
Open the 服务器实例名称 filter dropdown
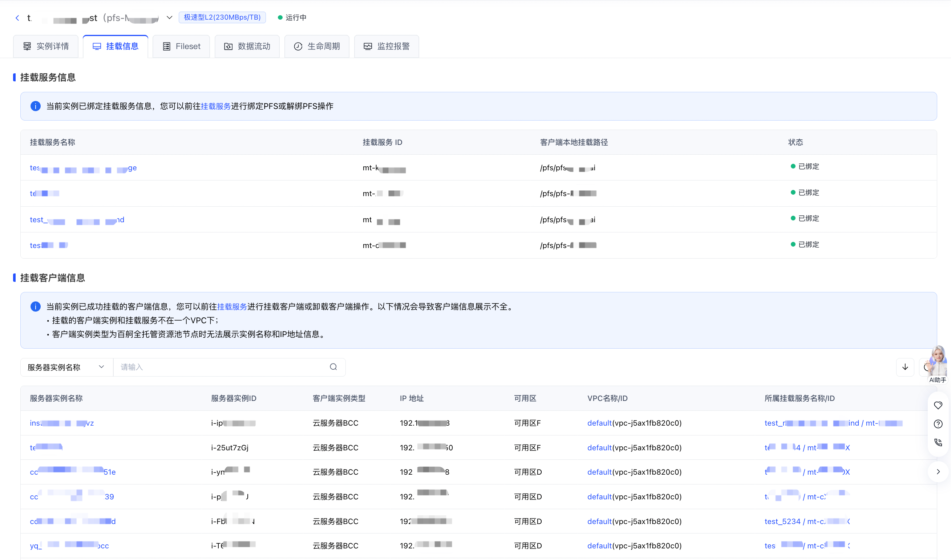point(67,367)
